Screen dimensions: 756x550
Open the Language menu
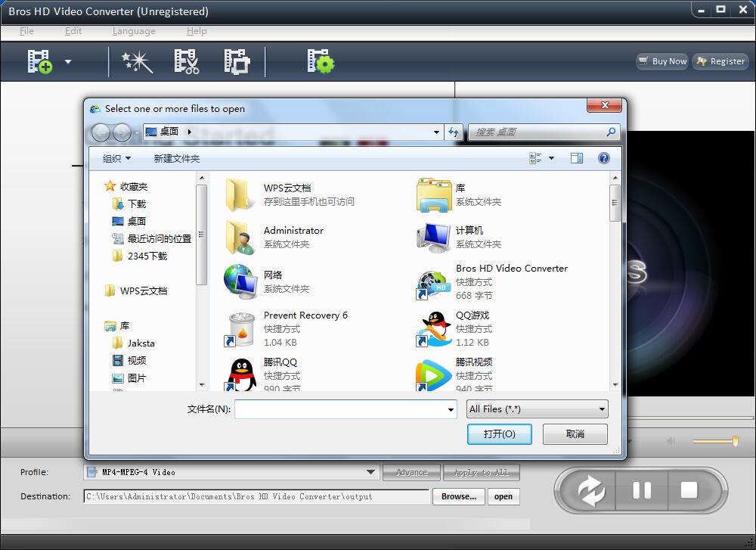(x=134, y=31)
